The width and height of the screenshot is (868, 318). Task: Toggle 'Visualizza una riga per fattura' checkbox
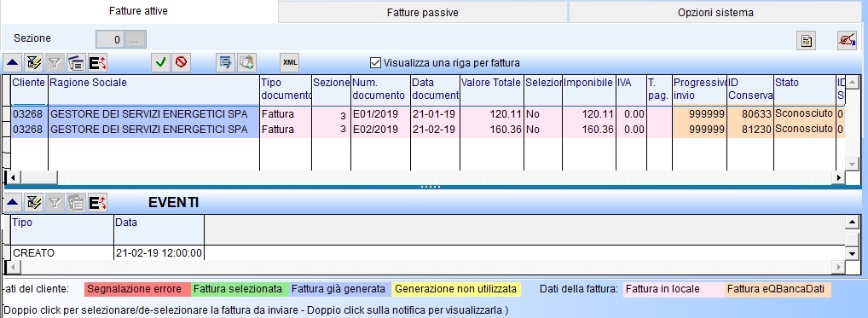click(376, 63)
